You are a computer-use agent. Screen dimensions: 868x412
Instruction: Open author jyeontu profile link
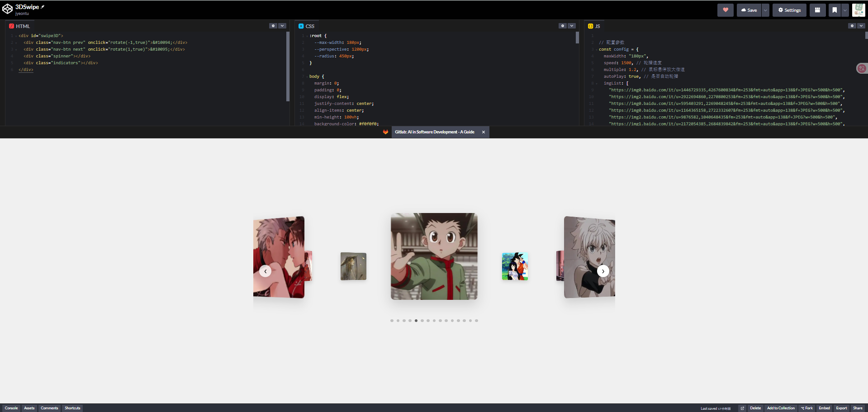[22, 14]
